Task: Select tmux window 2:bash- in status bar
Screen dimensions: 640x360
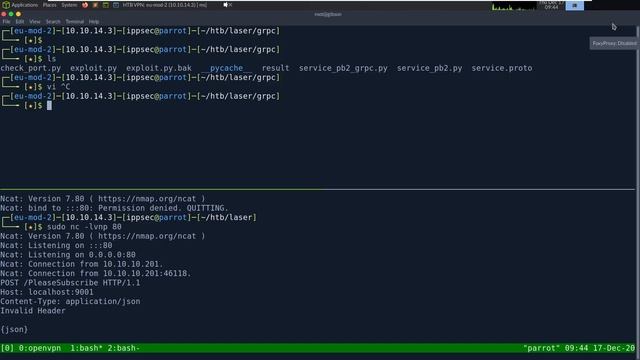Action: [x=124, y=348]
